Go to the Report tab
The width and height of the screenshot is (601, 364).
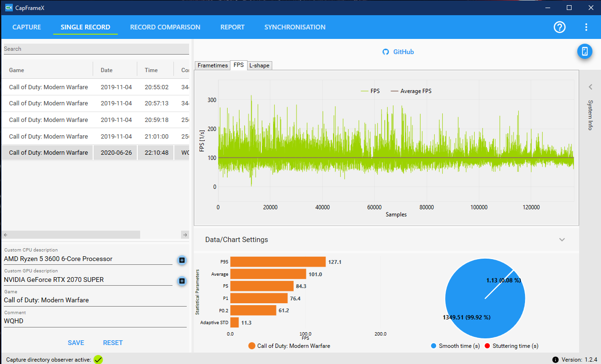tap(232, 27)
